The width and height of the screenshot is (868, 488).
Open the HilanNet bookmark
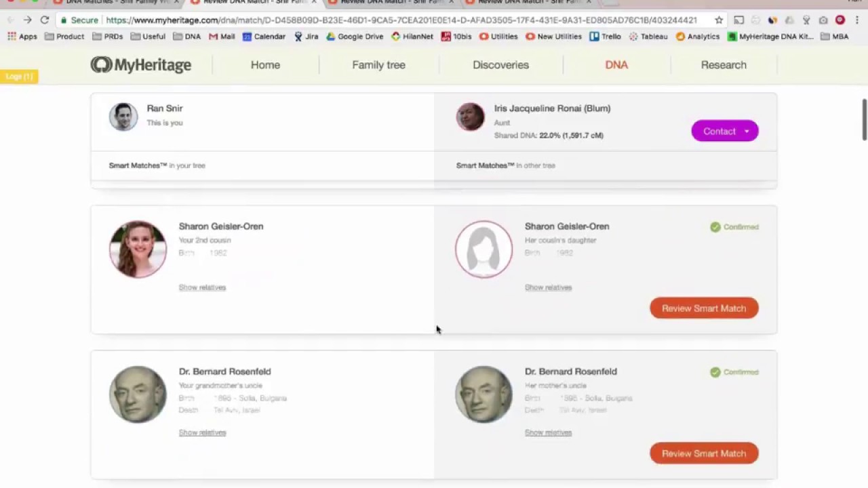pos(412,37)
